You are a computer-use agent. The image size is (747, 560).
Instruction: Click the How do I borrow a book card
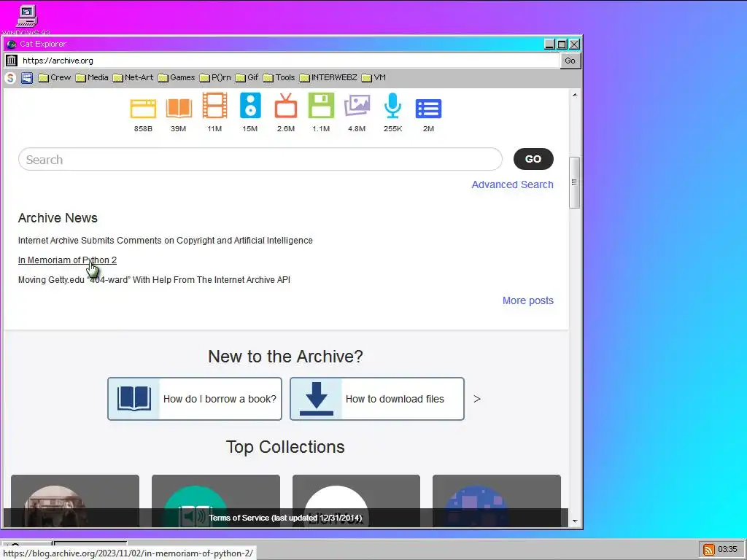(x=195, y=399)
